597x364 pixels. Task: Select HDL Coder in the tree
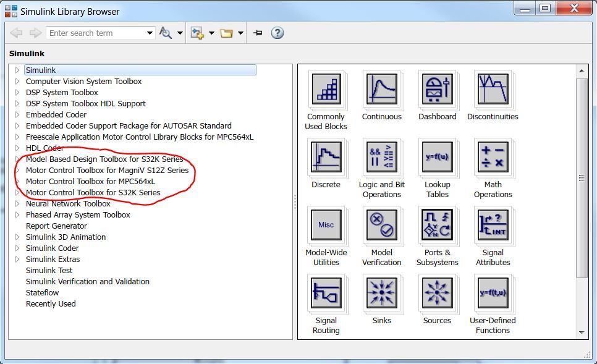[x=44, y=148]
